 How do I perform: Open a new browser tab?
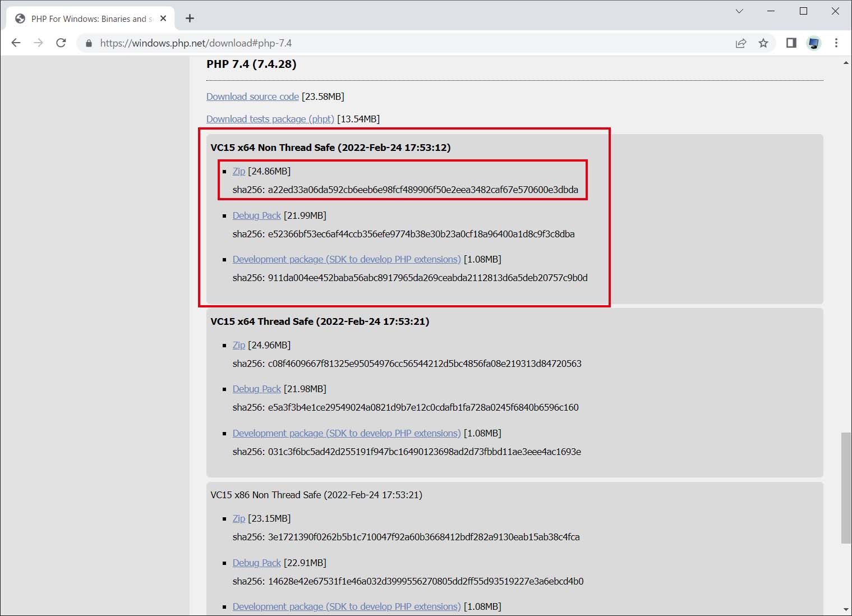190,19
